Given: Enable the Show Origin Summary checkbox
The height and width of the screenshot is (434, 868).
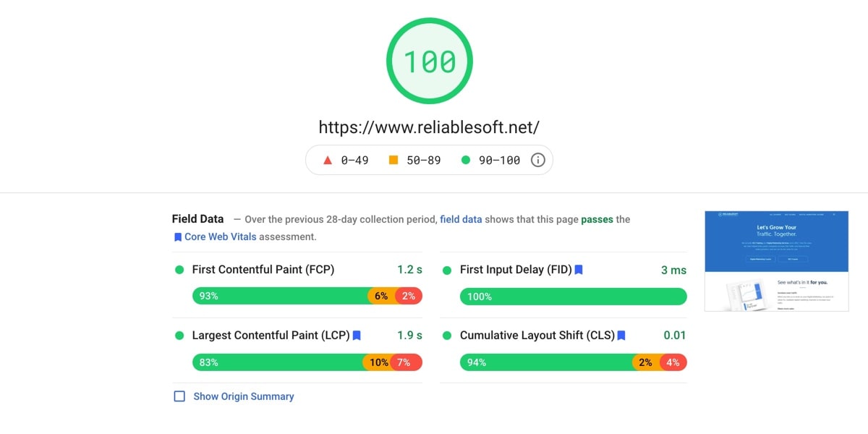Looking at the screenshot, I should coord(179,396).
